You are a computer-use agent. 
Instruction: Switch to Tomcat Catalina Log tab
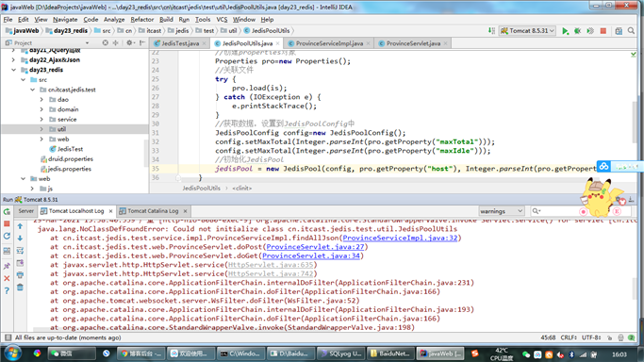tap(153, 211)
